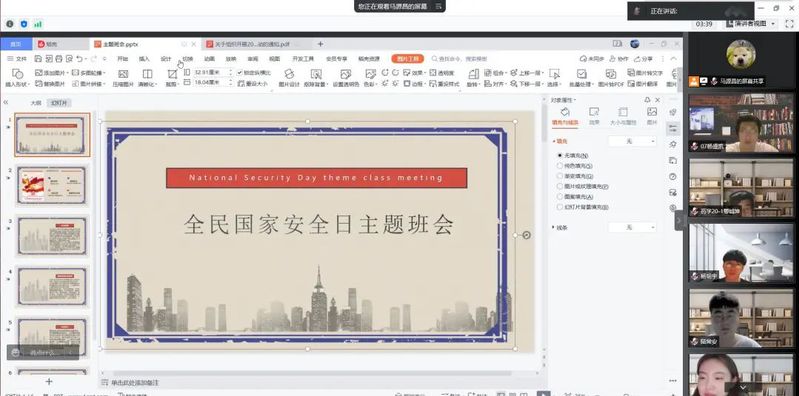The width and height of the screenshot is (799, 396).
Task: Open the Picture Tools (图片工具) tab
Action: coord(407,59)
